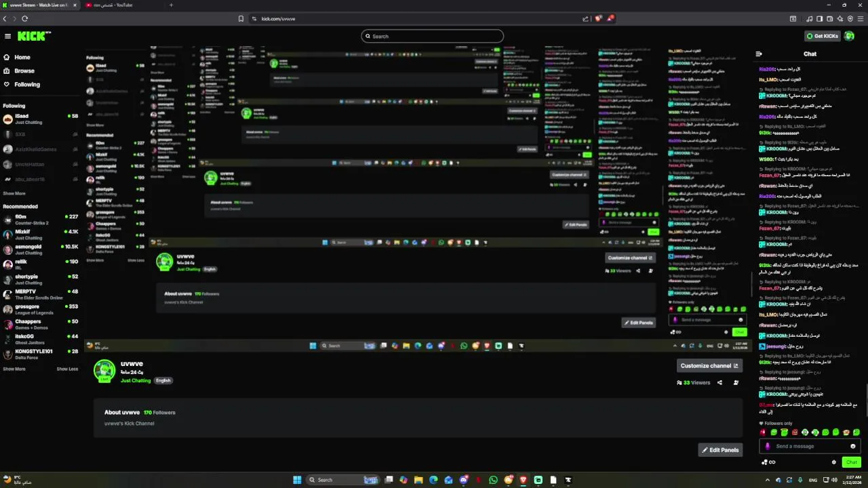Open fl0m recommended channel
Screen dimensions: 868x488
pyautogui.click(x=41, y=220)
